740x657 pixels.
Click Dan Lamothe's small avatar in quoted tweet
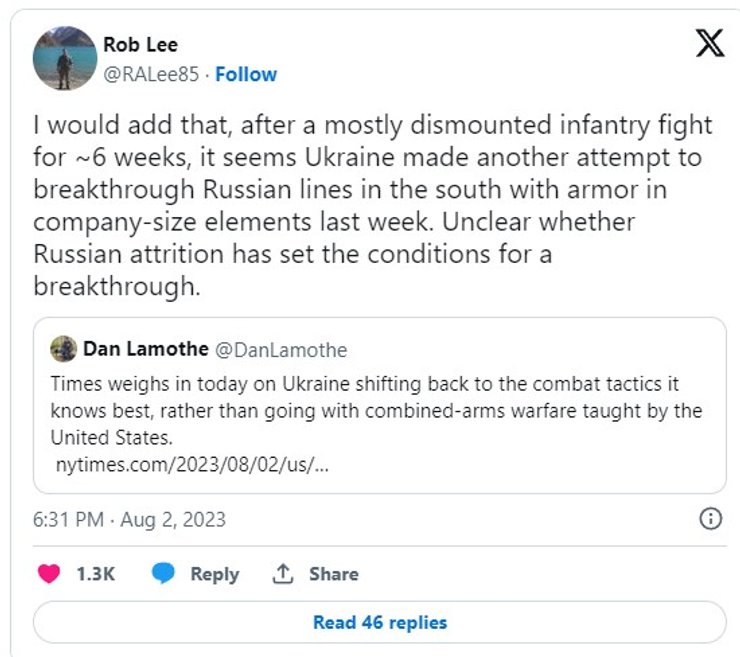pos(63,348)
